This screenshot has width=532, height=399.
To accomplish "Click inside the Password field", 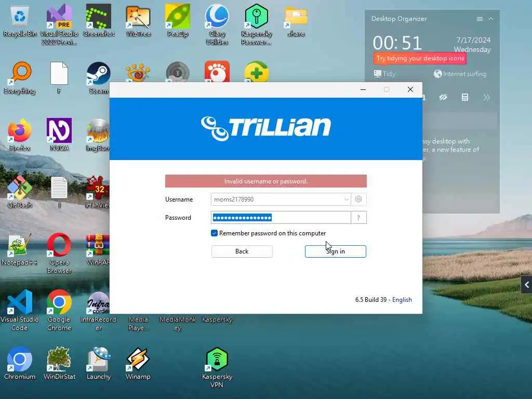I will 281,218.
